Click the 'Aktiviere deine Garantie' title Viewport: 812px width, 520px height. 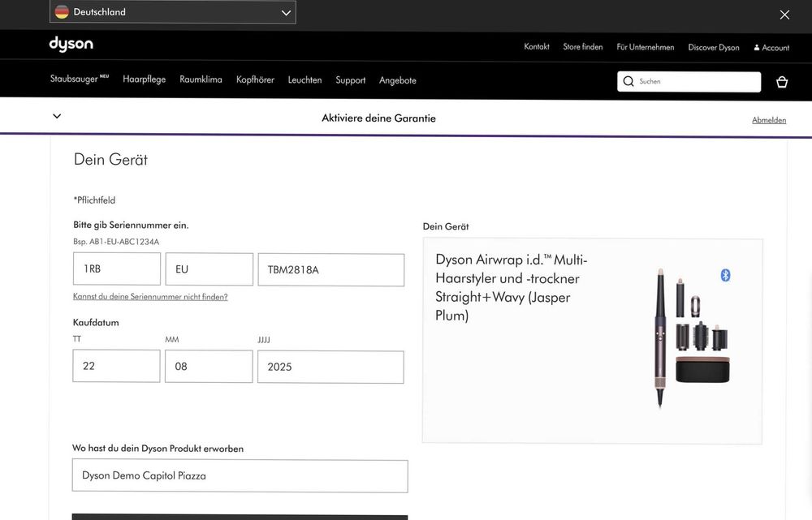point(378,118)
